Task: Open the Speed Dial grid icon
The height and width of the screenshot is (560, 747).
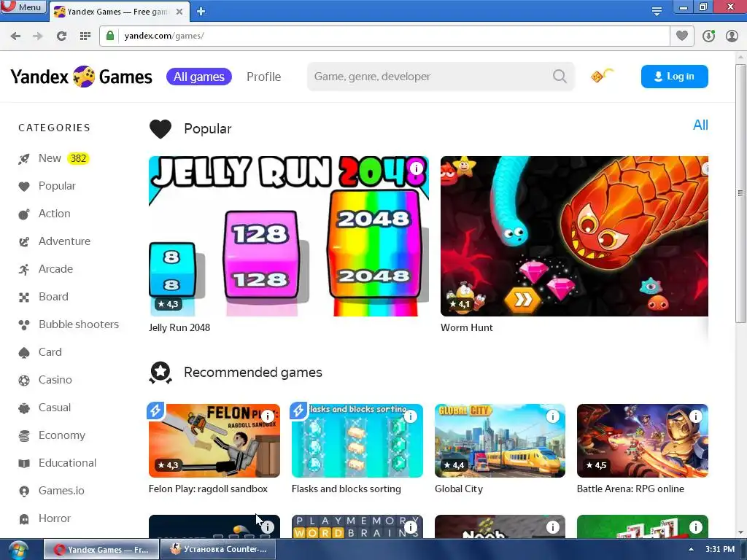Action: pyautogui.click(x=85, y=36)
